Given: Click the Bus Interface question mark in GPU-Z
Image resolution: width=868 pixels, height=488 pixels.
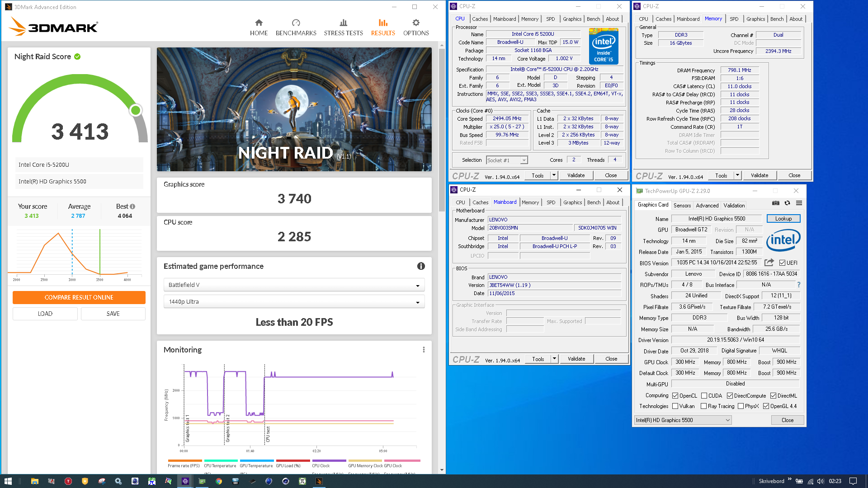Looking at the screenshot, I should point(799,285).
